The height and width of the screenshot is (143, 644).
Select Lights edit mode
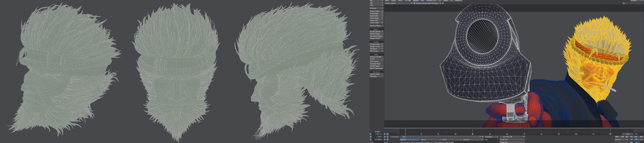point(452,140)
